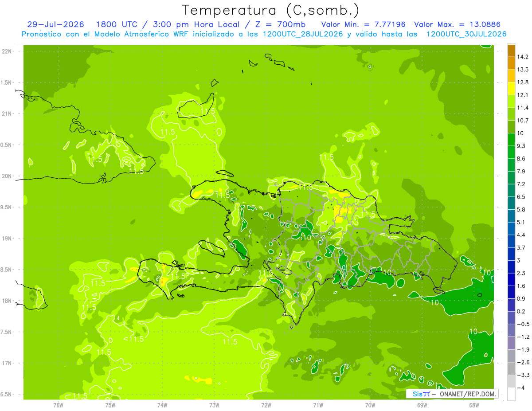Click the '73W' longitude axis label
532x411 pixels.
[214, 405]
